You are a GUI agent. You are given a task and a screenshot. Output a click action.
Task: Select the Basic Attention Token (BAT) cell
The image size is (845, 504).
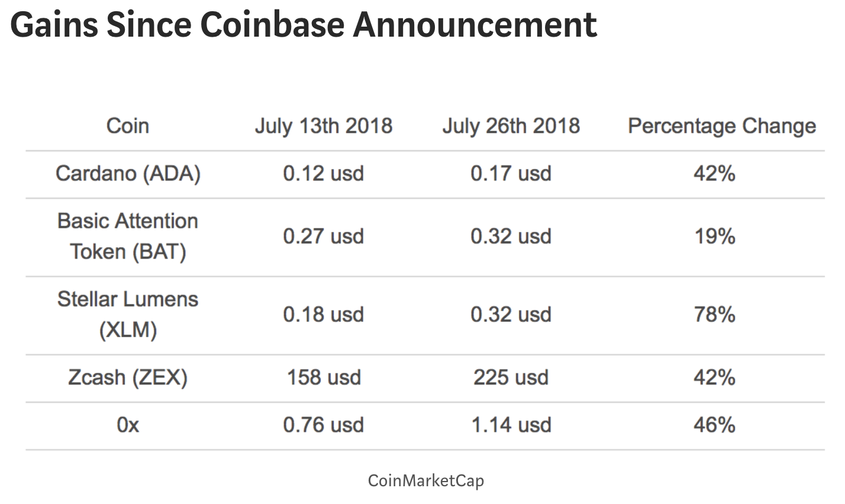[128, 236]
